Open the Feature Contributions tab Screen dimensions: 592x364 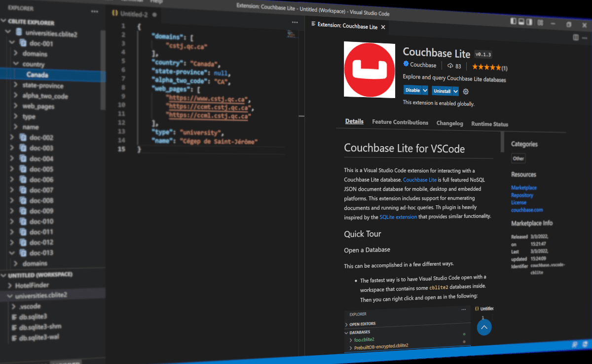(400, 122)
